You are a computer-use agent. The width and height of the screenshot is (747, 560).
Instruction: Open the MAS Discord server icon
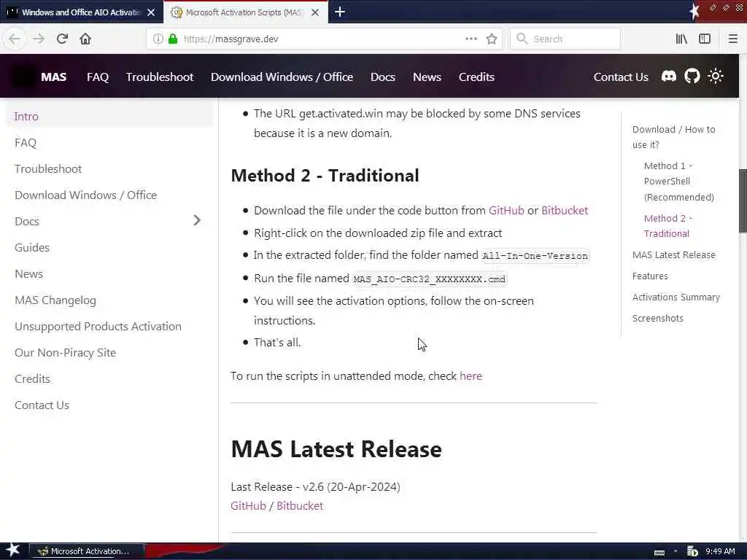coord(669,76)
